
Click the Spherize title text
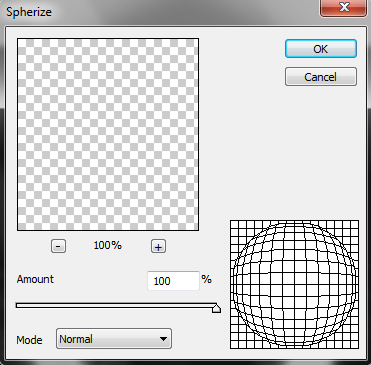pyautogui.click(x=29, y=12)
